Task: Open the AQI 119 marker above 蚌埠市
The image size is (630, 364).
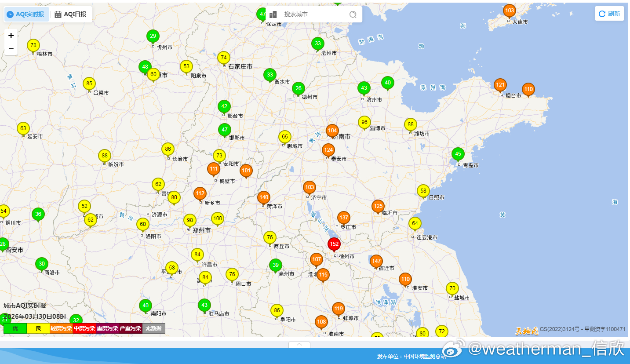Action: click(x=339, y=309)
